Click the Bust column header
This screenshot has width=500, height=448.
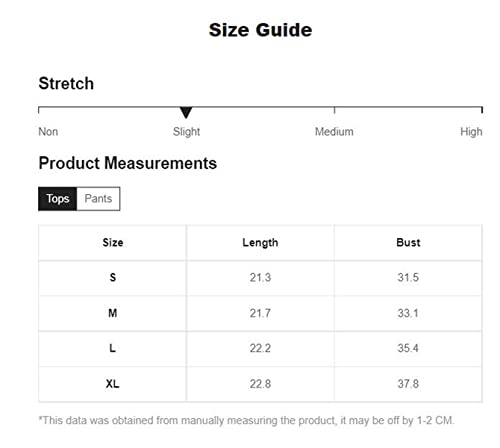coord(408,242)
